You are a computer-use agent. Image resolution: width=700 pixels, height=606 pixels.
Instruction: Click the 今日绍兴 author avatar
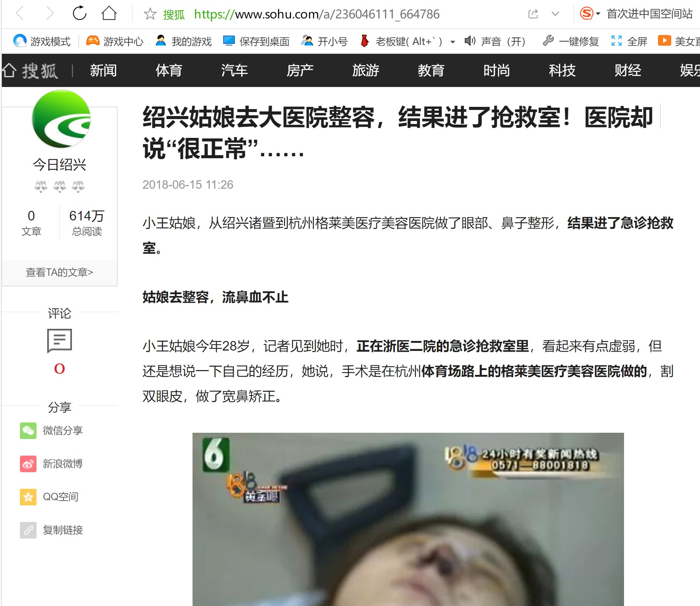click(61, 119)
